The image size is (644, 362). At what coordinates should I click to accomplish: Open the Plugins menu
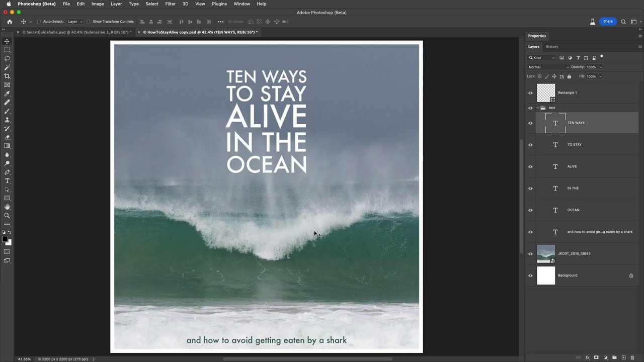[219, 4]
